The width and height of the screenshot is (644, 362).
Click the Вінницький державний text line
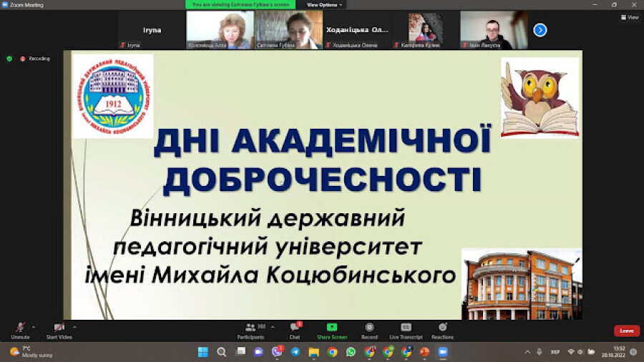pyautogui.click(x=268, y=217)
